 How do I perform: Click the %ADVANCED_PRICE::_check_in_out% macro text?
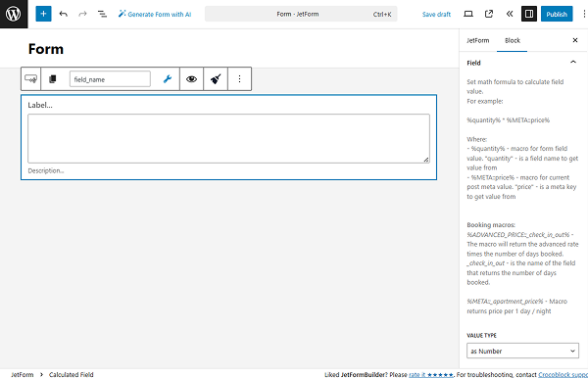click(517, 235)
